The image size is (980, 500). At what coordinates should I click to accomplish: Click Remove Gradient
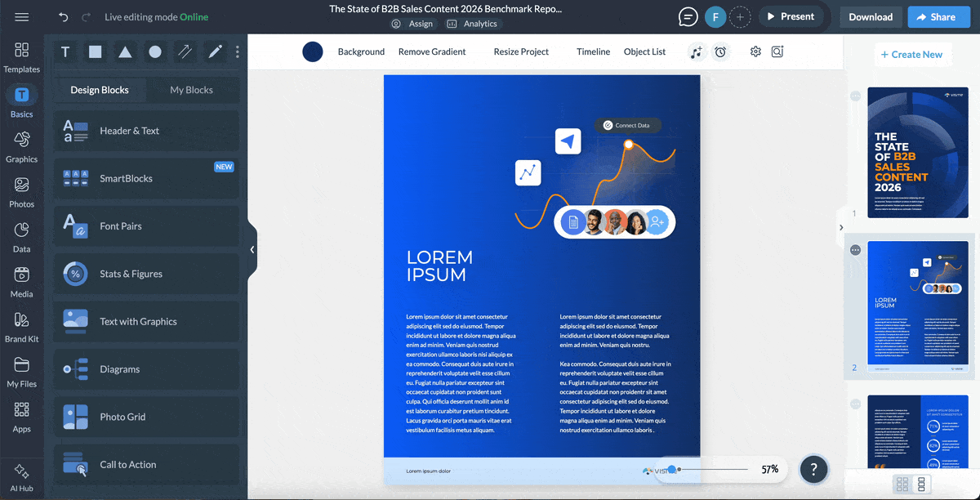432,51
